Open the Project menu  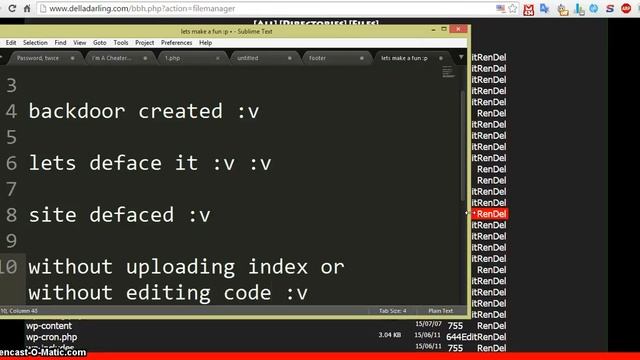pyautogui.click(x=144, y=42)
